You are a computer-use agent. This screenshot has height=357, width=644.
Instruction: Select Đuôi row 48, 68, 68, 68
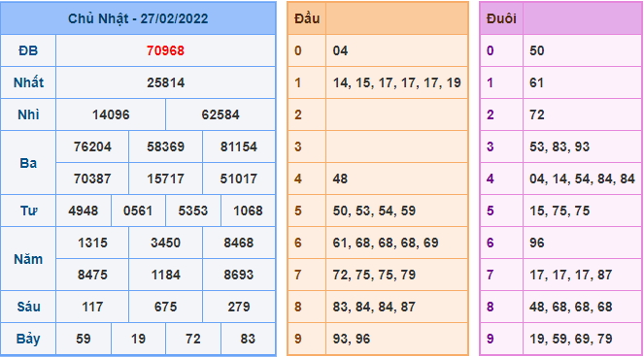pyautogui.click(x=571, y=307)
